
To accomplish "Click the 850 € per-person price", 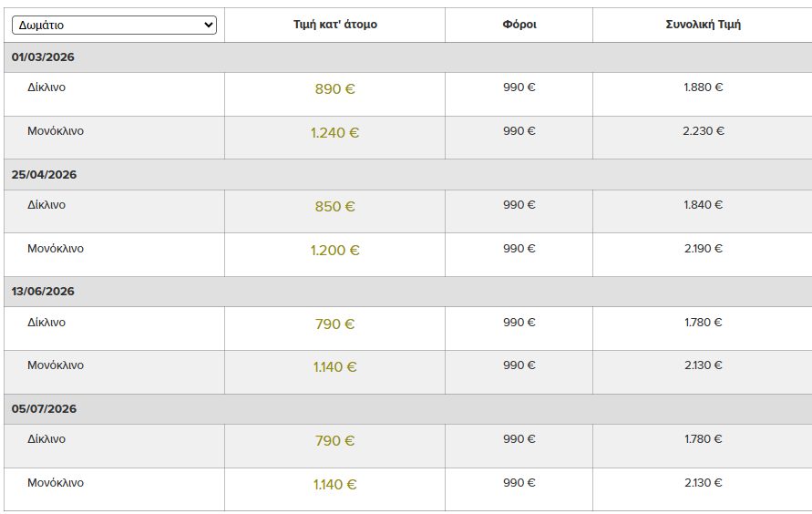I will pos(334,207).
